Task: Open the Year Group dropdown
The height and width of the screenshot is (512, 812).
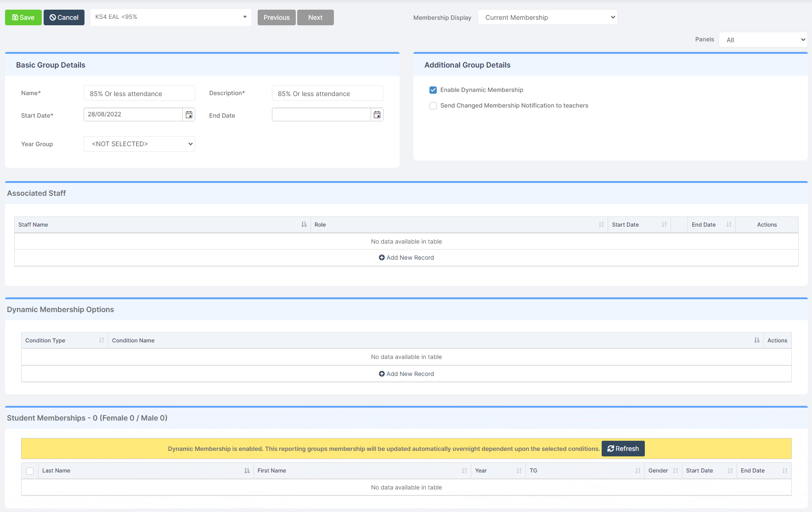Action: (139, 144)
